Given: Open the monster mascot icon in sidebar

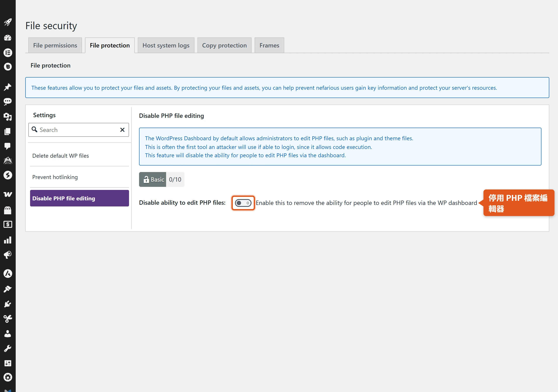Looking at the screenshot, I should [x=8, y=161].
